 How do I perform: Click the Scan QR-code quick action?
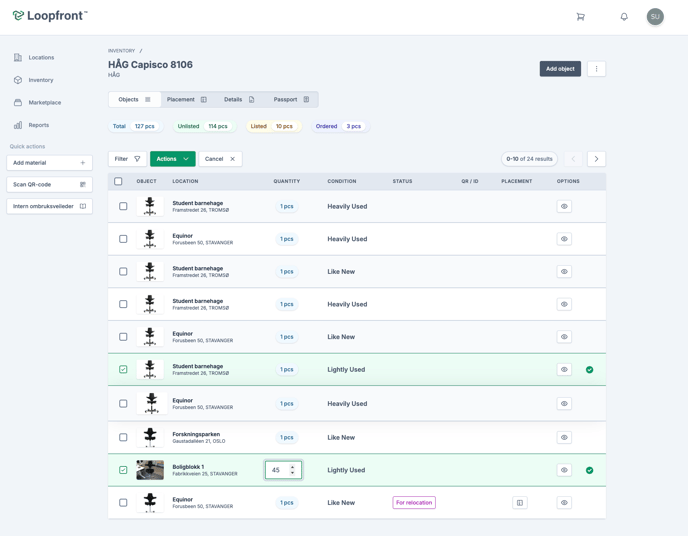coord(50,184)
